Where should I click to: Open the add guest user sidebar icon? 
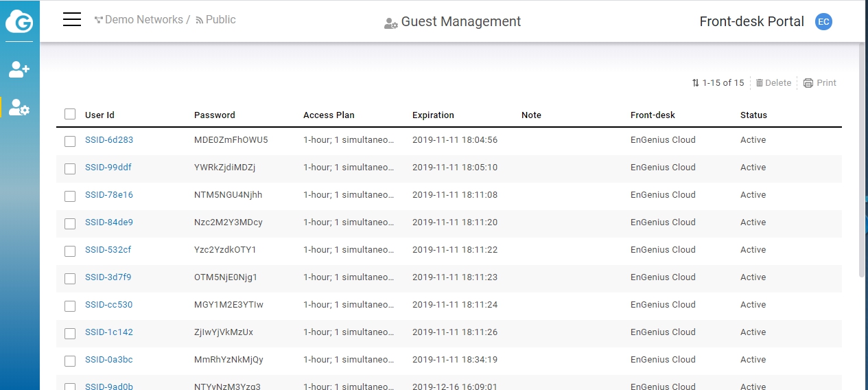(19, 69)
